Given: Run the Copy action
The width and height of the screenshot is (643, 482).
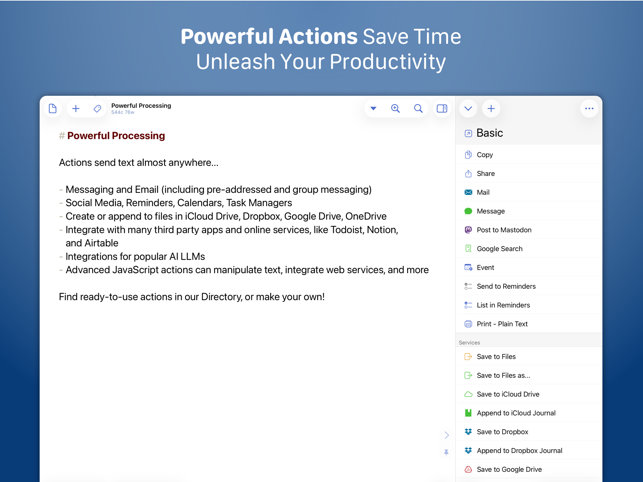Looking at the screenshot, I should pos(528,155).
